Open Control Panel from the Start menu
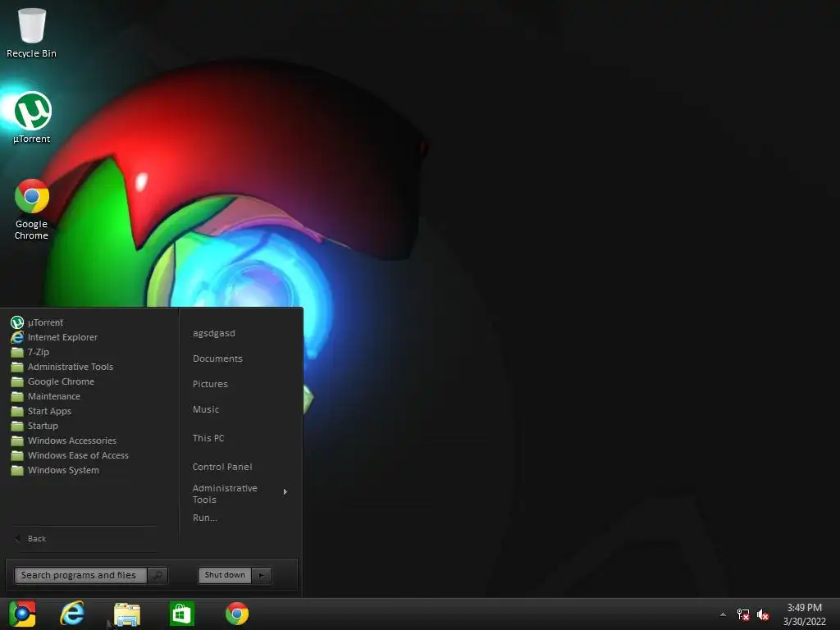Image resolution: width=840 pixels, height=630 pixels. (x=222, y=467)
